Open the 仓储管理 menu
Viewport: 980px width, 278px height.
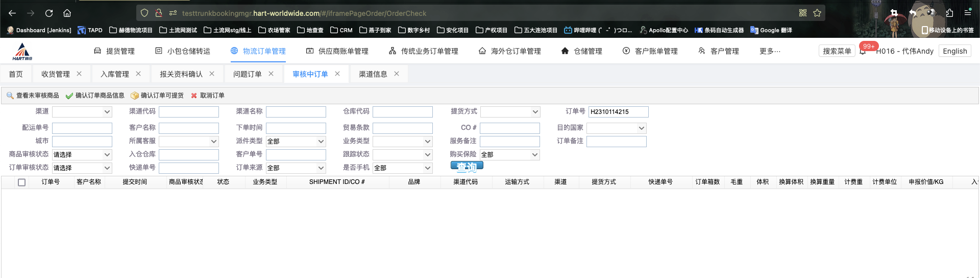[581, 51]
